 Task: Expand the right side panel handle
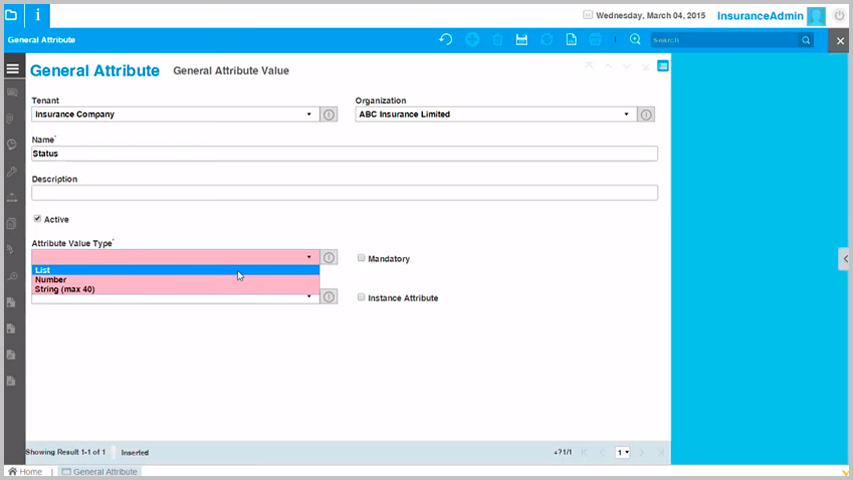(845, 259)
